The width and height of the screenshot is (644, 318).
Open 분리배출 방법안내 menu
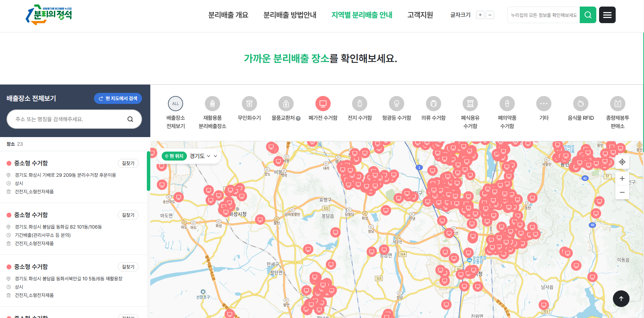coord(290,15)
